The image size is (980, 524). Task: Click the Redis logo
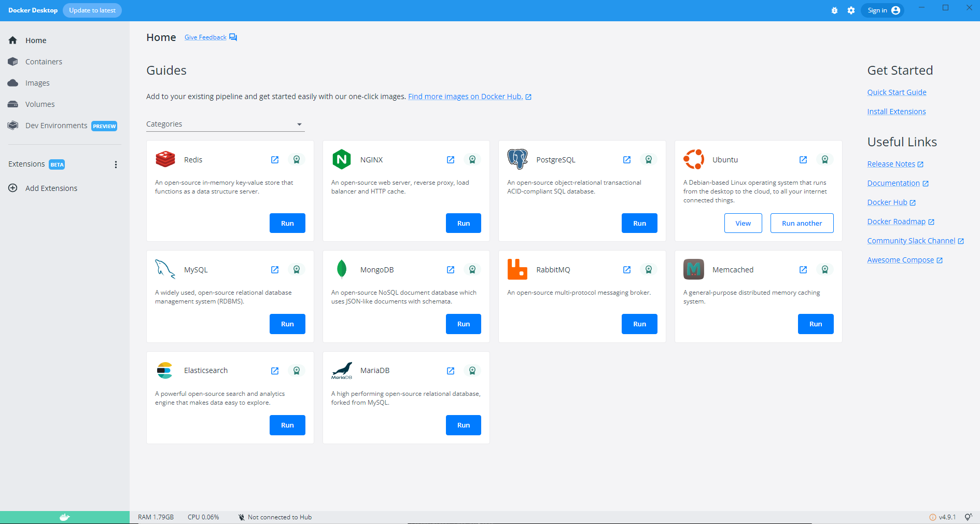tap(165, 159)
